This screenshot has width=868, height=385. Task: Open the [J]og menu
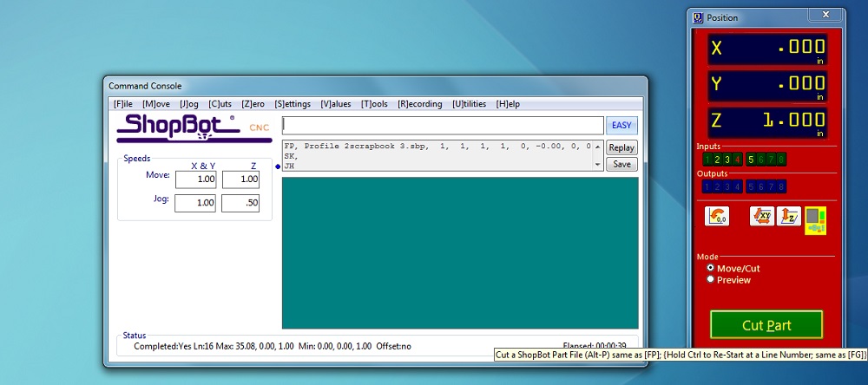coord(188,104)
